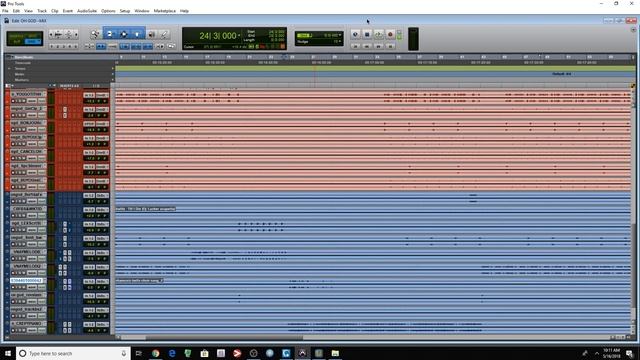Click the CANCELOK track name
Viewport: 640px width, 360px height.
26,151
